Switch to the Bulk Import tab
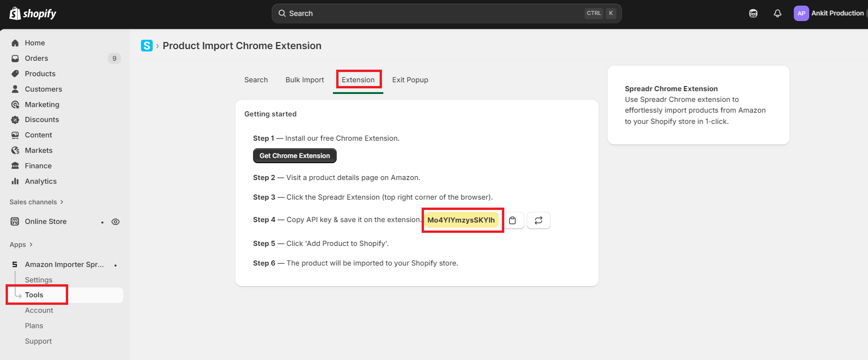Viewport: 868px width, 360px height. tap(305, 80)
